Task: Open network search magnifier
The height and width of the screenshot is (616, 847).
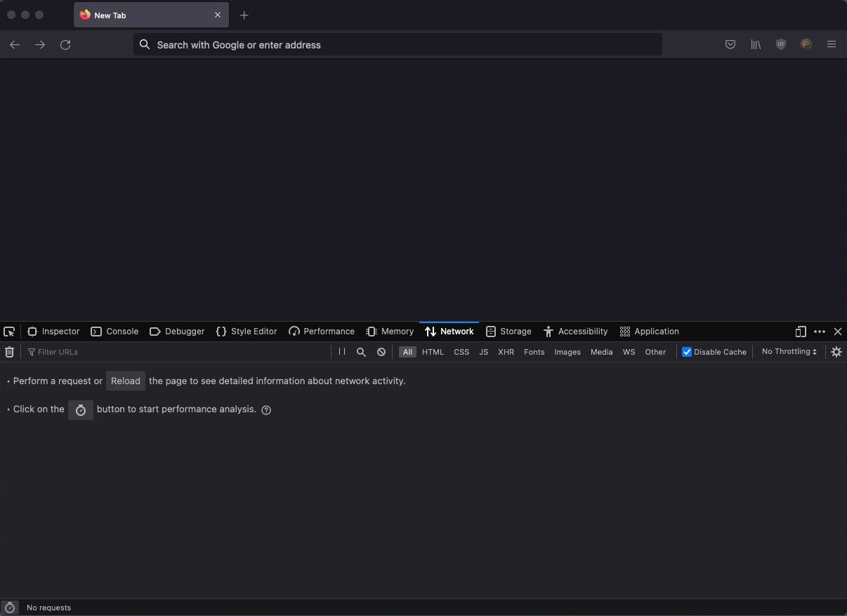Action: point(361,352)
